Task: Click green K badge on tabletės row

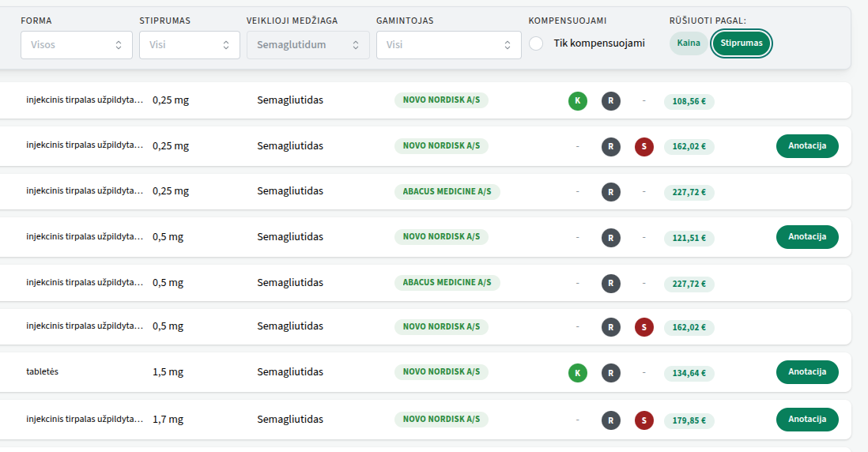Action: (578, 373)
